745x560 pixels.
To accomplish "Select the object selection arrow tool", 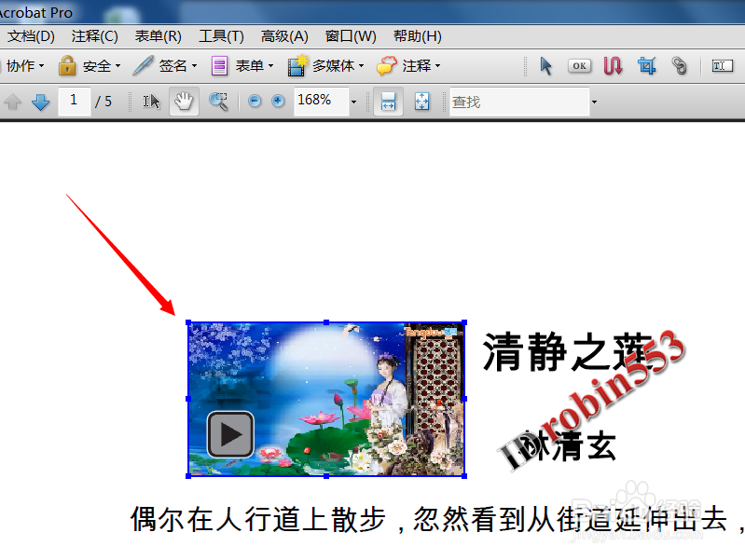I will [545, 65].
